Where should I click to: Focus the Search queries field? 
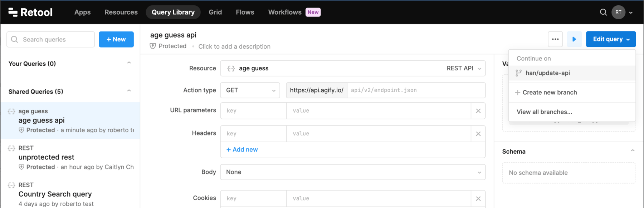point(50,39)
